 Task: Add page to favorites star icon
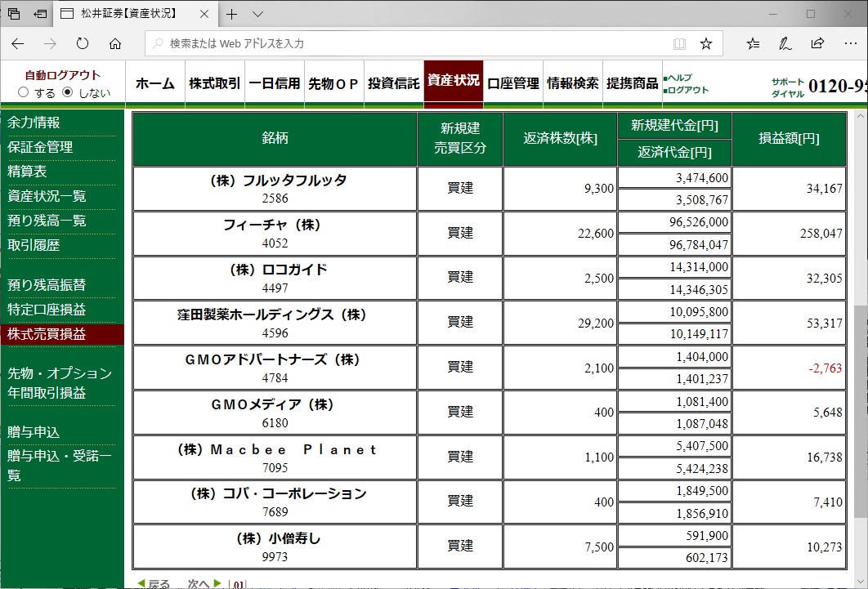click(x=706, y=43)
